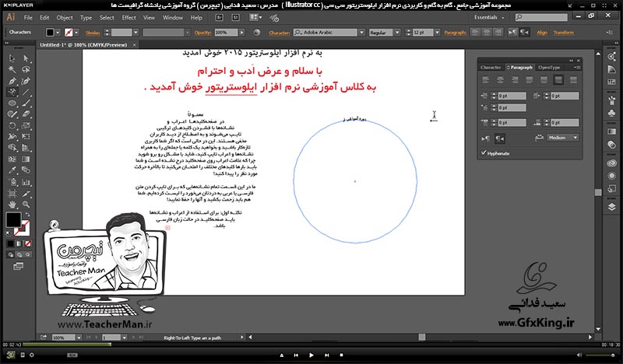Select the Line Segment tool
The width and height of the screenshot is (623, 364).
[26, 92]
